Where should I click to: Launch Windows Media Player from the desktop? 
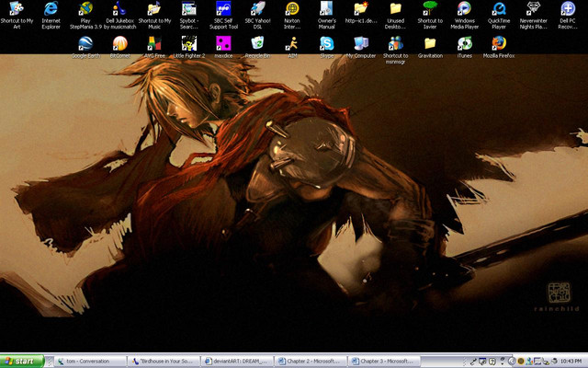pyautogui.click(x=464, y=15)
